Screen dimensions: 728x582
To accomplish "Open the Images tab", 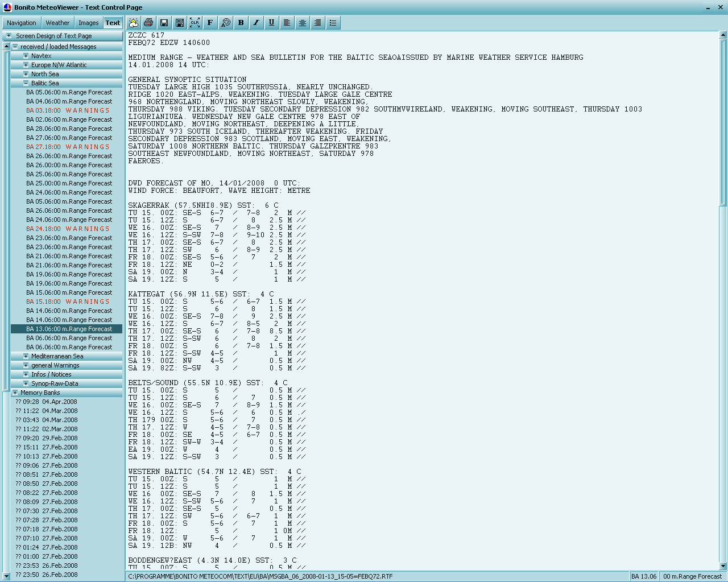I will click(x=88, y=23).
